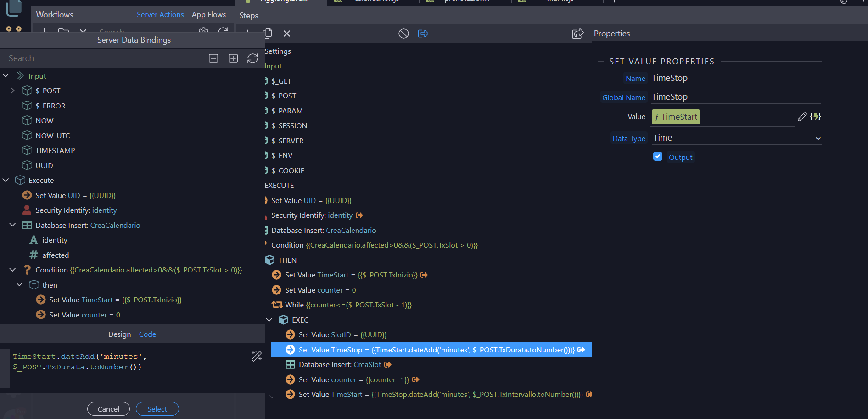868x419 pixels.
Task: Collapse all nodes in Server Data Bindings
Action: (x=213, y=58)
